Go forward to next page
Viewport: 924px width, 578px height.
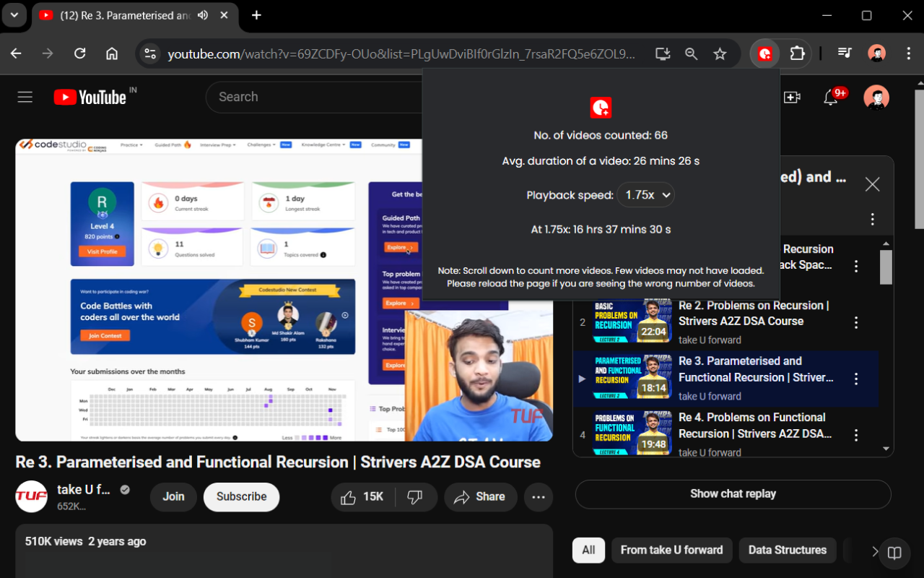tap(48, 53)
